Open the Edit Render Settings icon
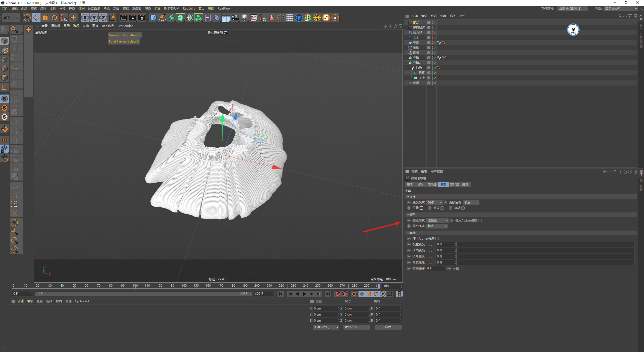Image resolution: width=644 pixels, height=352 pixels. 142,18
